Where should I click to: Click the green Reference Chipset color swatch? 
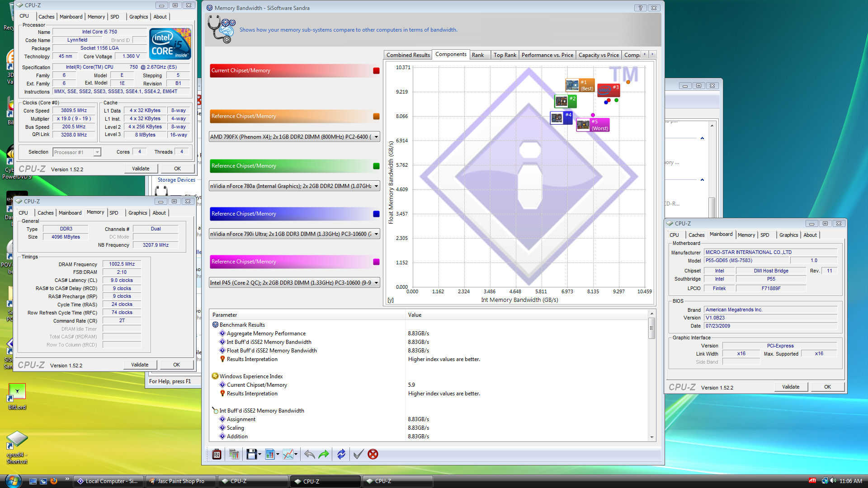[x=376, y=166]
